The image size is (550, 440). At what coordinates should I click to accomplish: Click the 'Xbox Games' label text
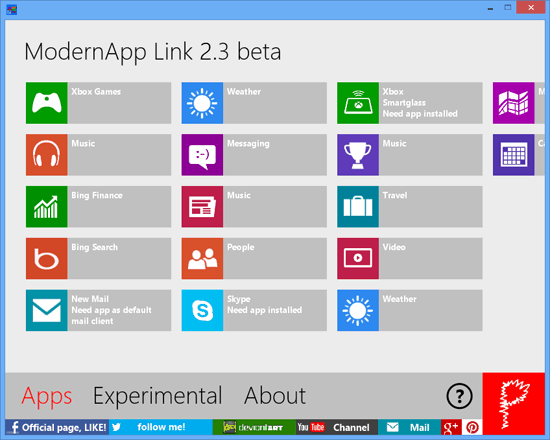(96, 92)
